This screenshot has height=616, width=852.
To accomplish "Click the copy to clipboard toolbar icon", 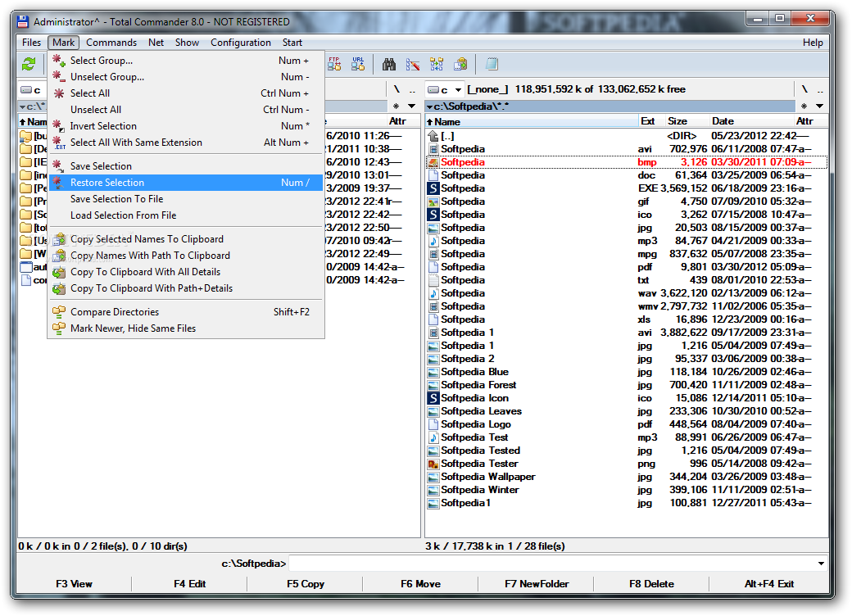I will tap(459, 64).
